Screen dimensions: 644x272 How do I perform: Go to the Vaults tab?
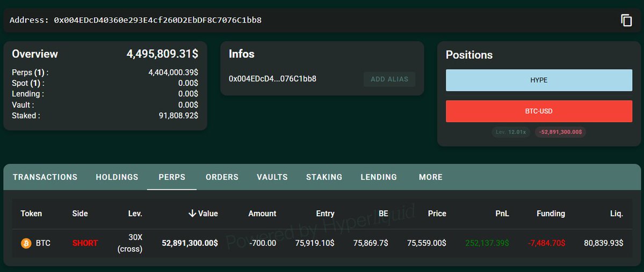272,177
